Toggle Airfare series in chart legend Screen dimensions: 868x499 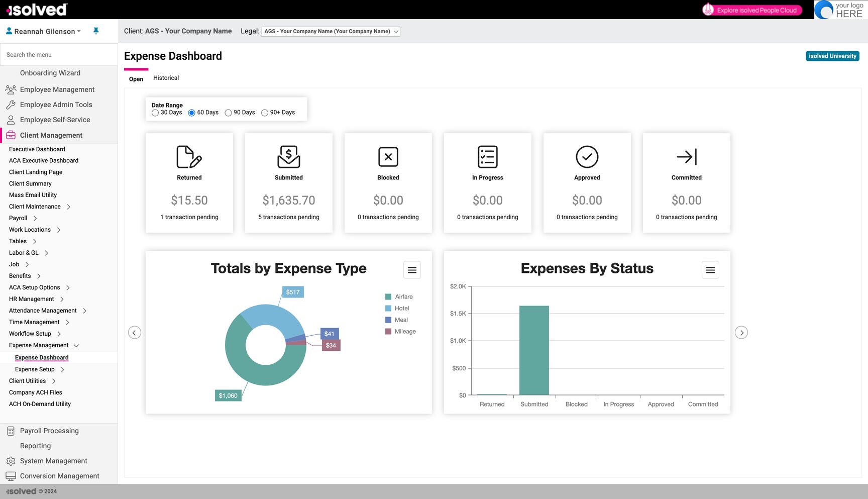(399, 297)
